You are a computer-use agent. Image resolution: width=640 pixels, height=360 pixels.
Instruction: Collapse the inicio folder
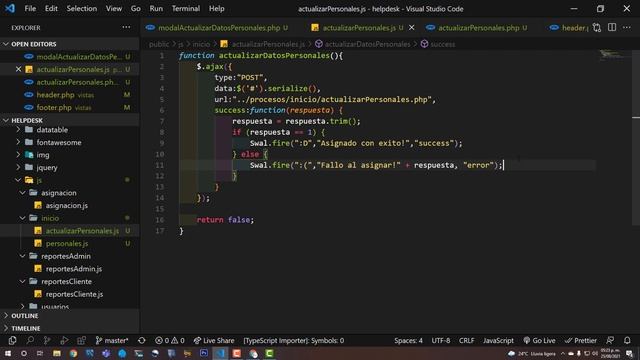click(x=22, y=218)
